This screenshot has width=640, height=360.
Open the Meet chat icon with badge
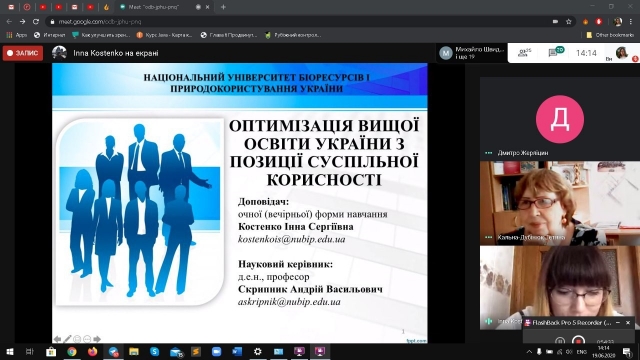[556, 52]
